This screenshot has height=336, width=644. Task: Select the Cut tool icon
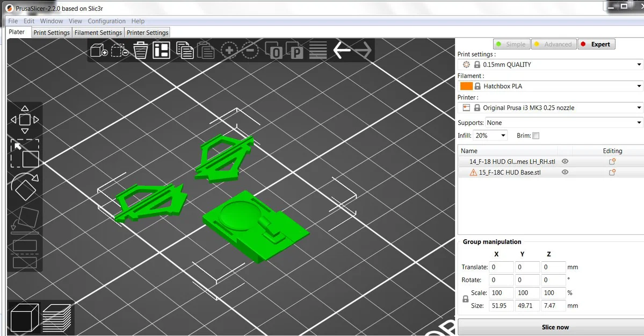[x=25, y=254]
